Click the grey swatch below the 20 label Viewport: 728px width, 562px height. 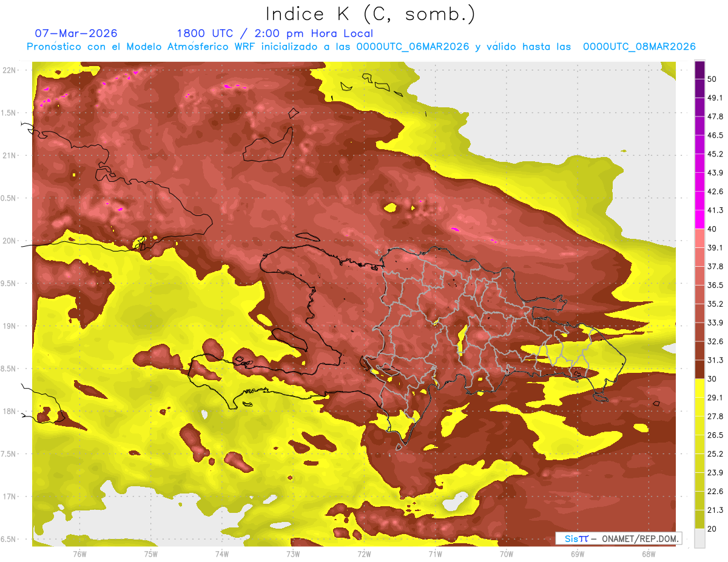tap(699, 538)
